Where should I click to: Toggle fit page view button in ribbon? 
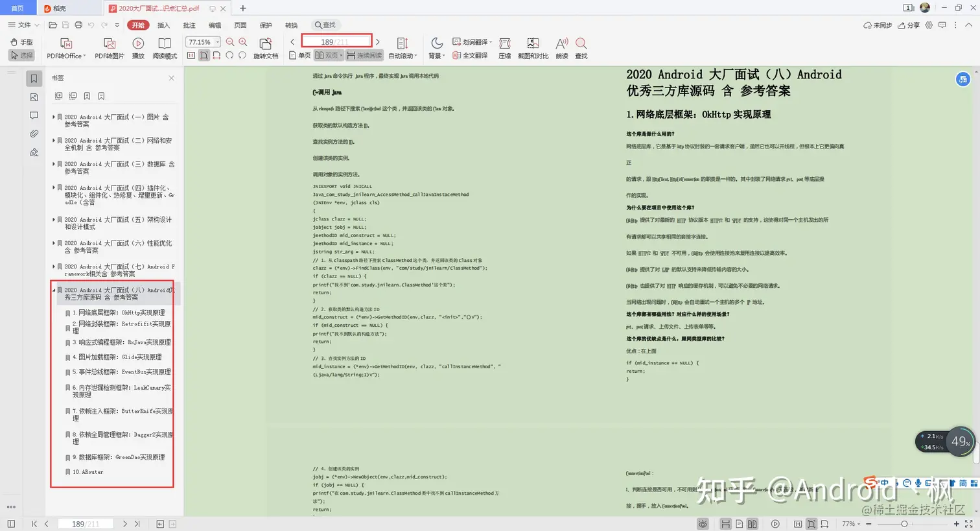coord(204,56)
